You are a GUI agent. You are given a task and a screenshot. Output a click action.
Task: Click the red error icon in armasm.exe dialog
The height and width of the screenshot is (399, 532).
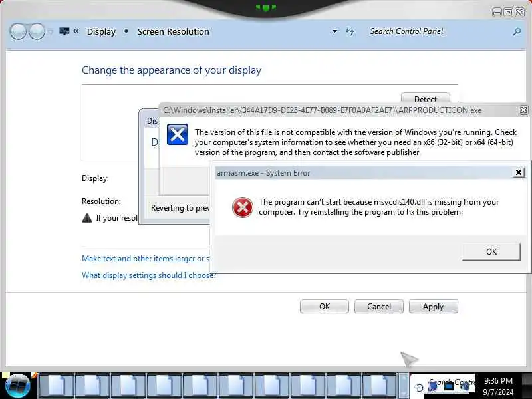(x=243, y=207)
